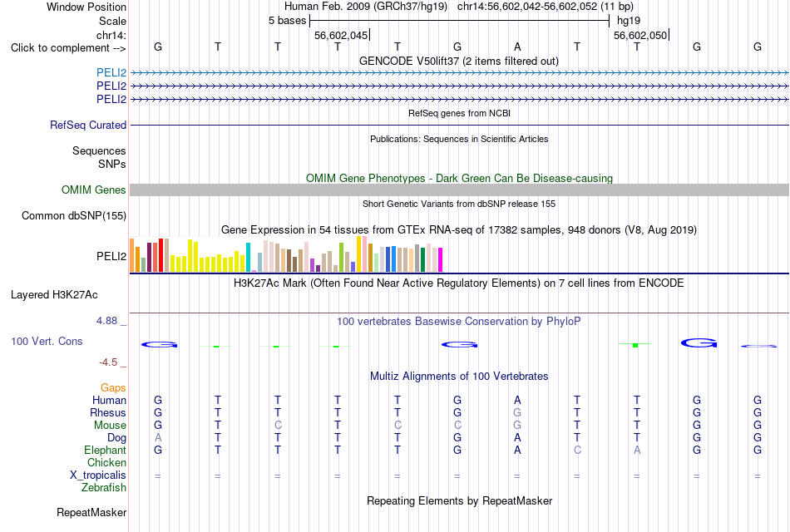
Task: Select the Chicken species label
Action: (x=106, y=462)
